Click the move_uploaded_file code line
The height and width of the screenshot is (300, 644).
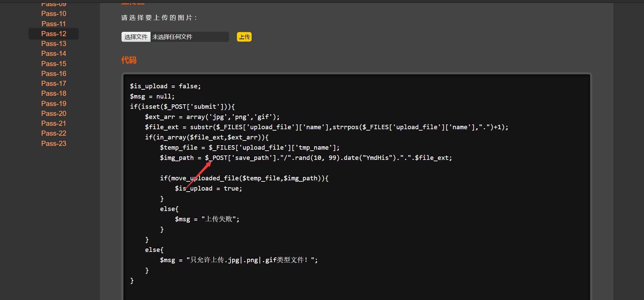click(x=244, y=178)
